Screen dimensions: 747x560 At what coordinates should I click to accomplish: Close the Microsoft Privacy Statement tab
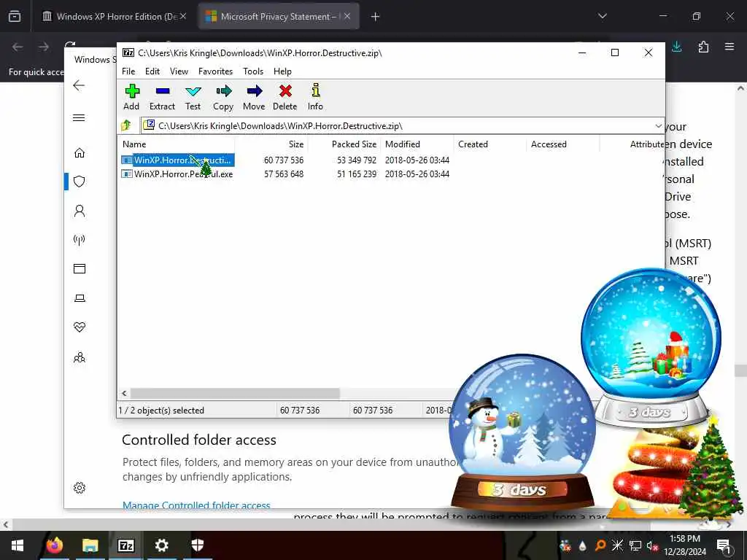pos(347,17)
